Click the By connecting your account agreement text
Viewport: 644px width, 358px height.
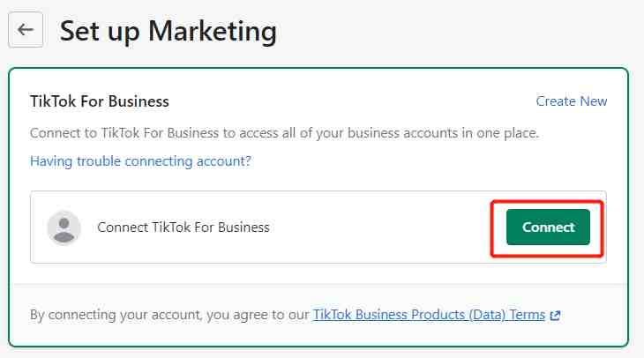point(169,315)
